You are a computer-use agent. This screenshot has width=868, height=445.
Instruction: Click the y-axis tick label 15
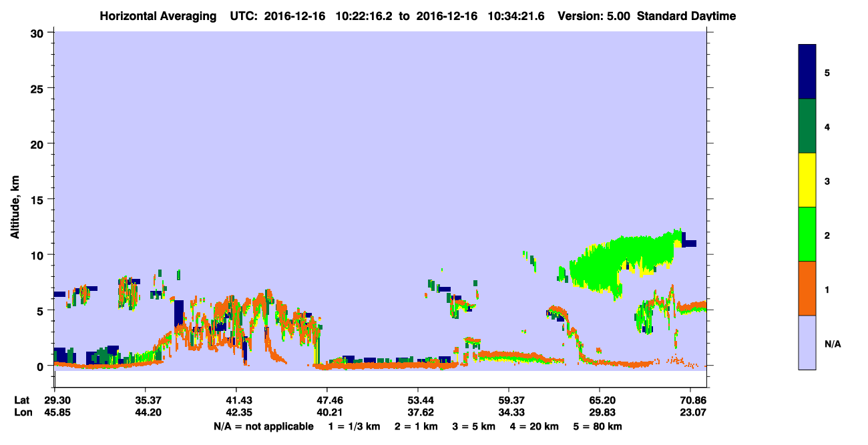39,199
